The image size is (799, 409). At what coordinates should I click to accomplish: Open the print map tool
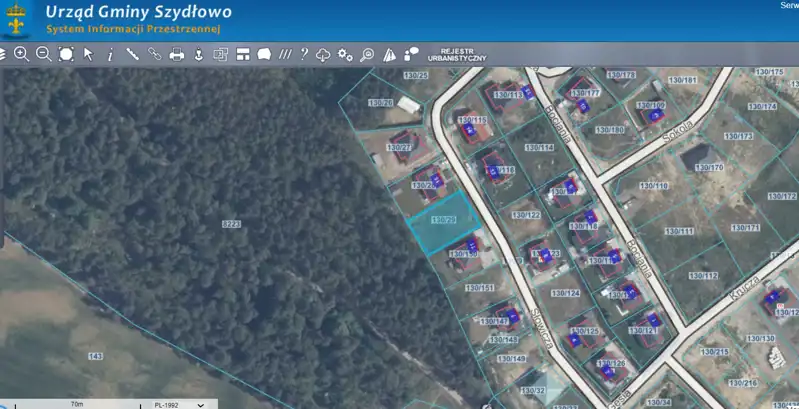(177, 54)
